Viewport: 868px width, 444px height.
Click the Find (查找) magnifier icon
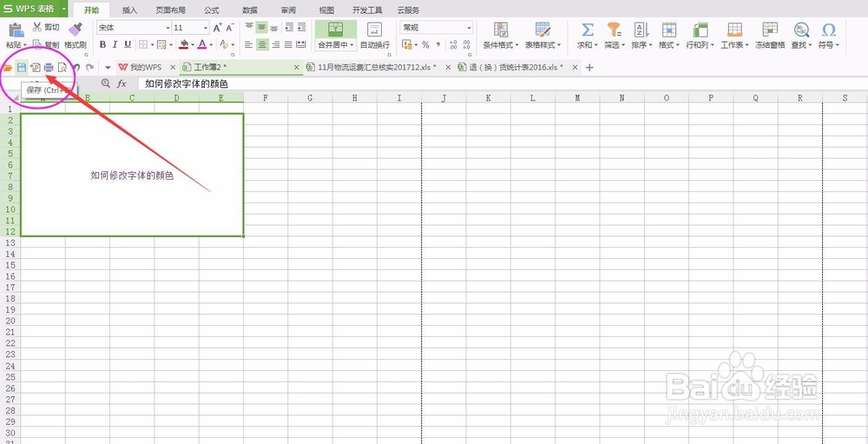(x=801, y=30)
